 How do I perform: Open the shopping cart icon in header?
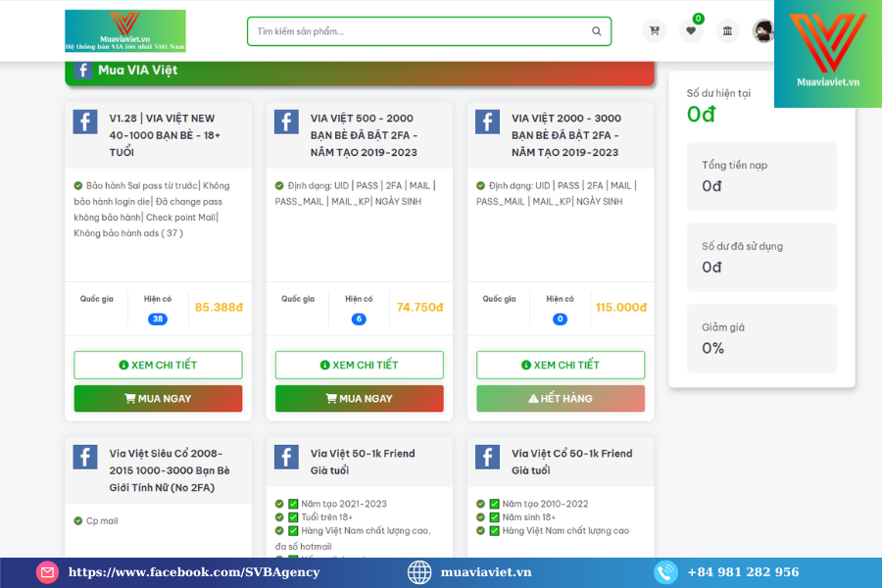[x=655, y=31]
